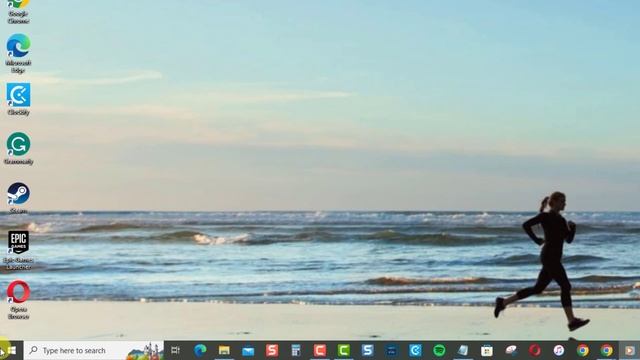Open the media player icon at the taskbar end
The width and height of the screenshot is (640, 360).
pyautogui.click(x=630, y=351)
